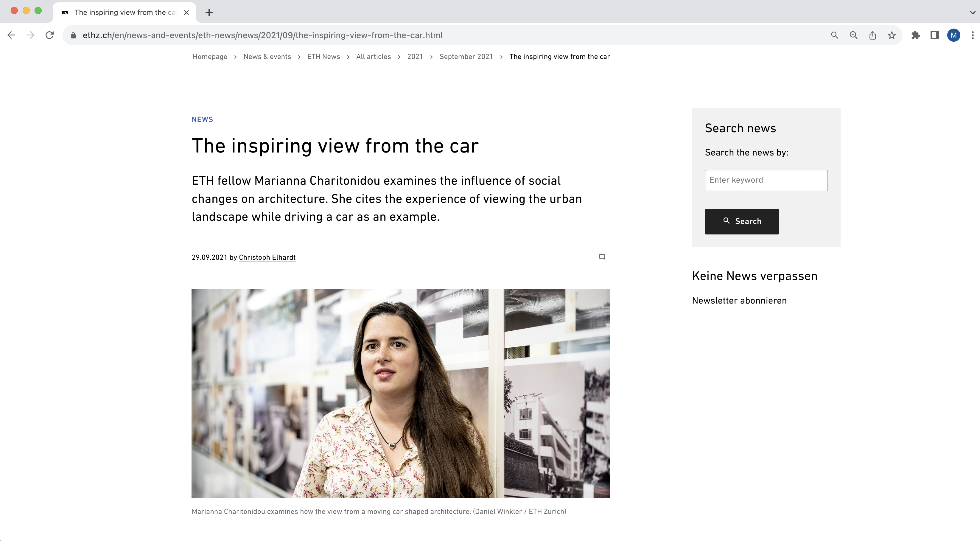Bookmark this page with star icon
Viewport: 980px width, 541px height.
pyautogui.click(x=892, y=35)
